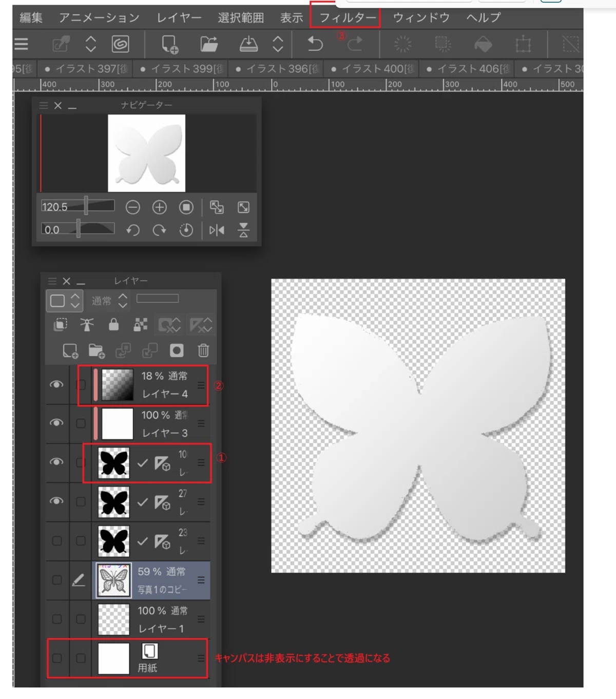The width and height of the screenshot is (616, 699).
Task: Click the Open file folder icon
Action: coord(209,44)
